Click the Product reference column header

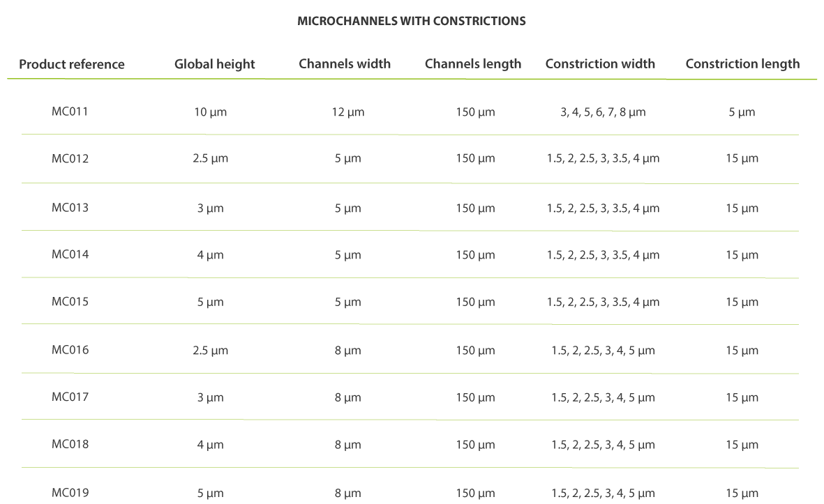click(x=72, y=65)
